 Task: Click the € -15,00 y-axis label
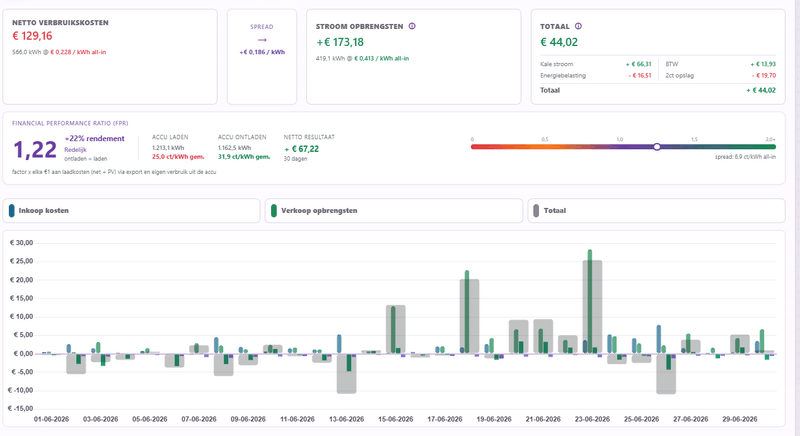[x=20, y=408]
